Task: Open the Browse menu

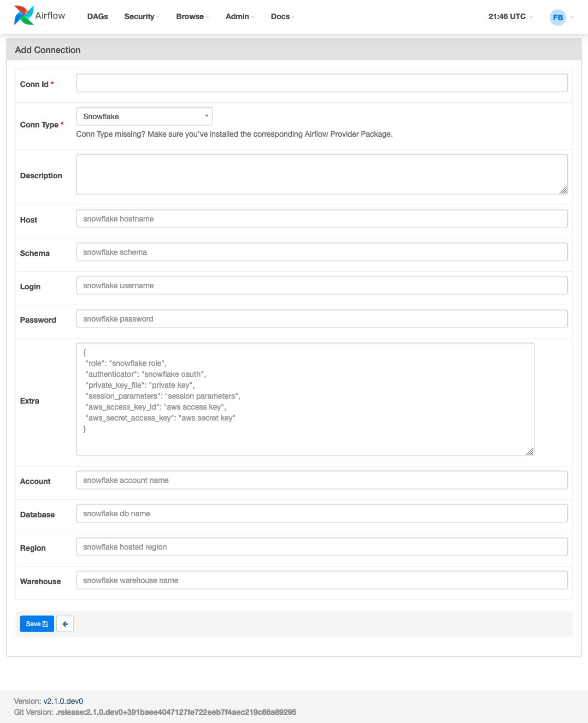Action: 192,17
